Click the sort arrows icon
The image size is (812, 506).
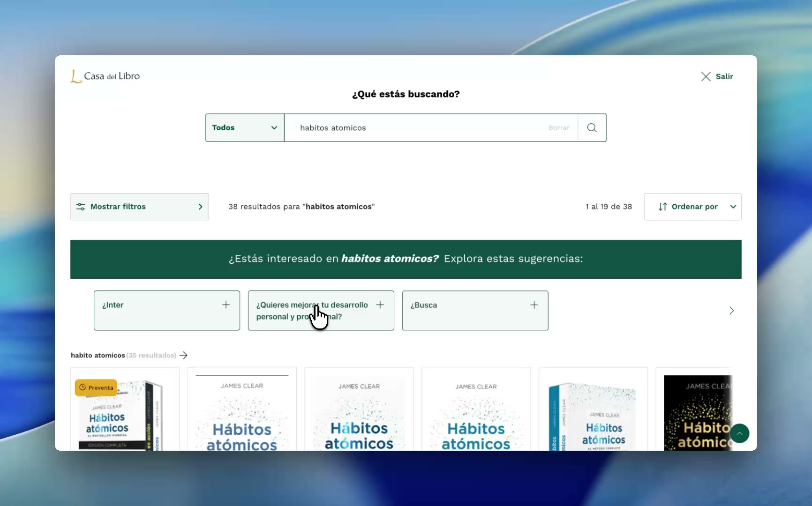tap(662, 207)
